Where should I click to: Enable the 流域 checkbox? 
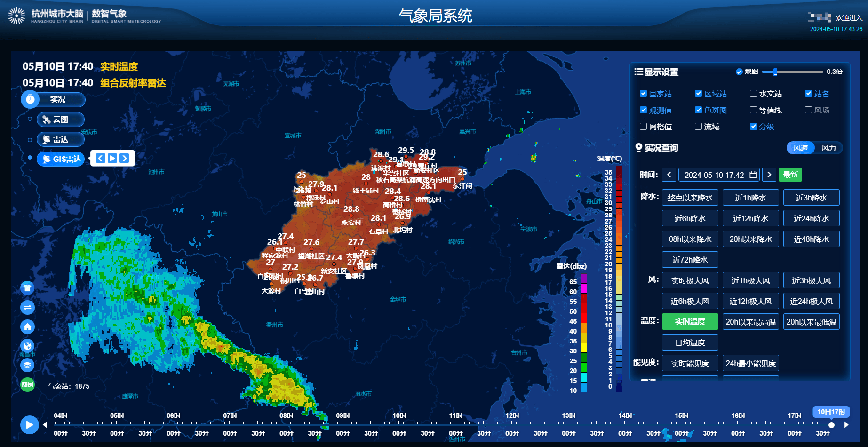(698, 127)
